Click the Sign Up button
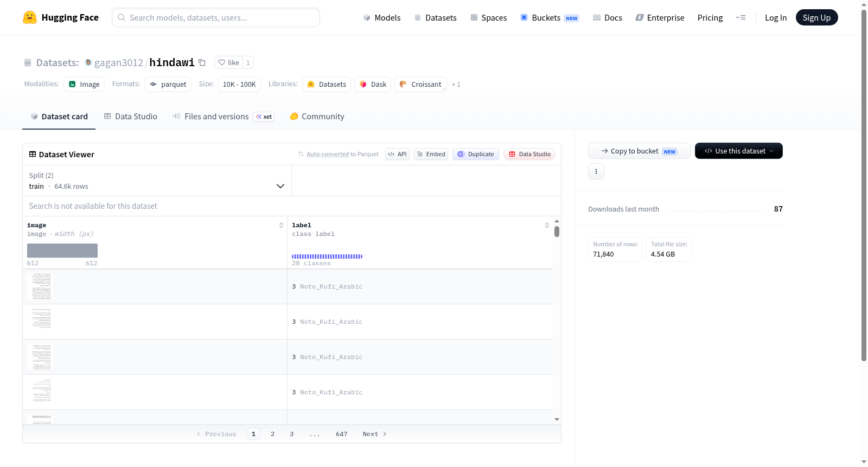Screen dimensions: 868x467 pyautogui.click(x=816, y=17)
